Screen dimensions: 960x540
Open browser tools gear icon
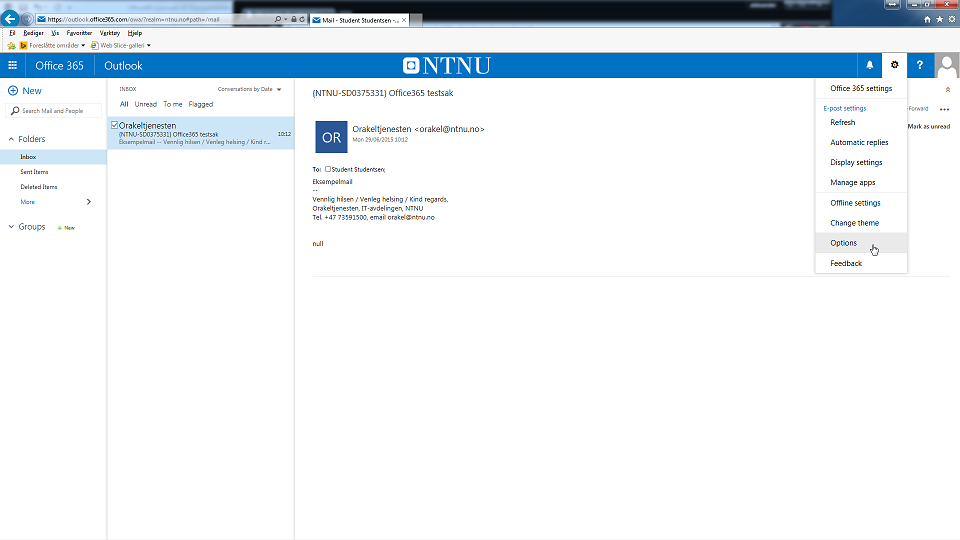[x=952, y=20]
